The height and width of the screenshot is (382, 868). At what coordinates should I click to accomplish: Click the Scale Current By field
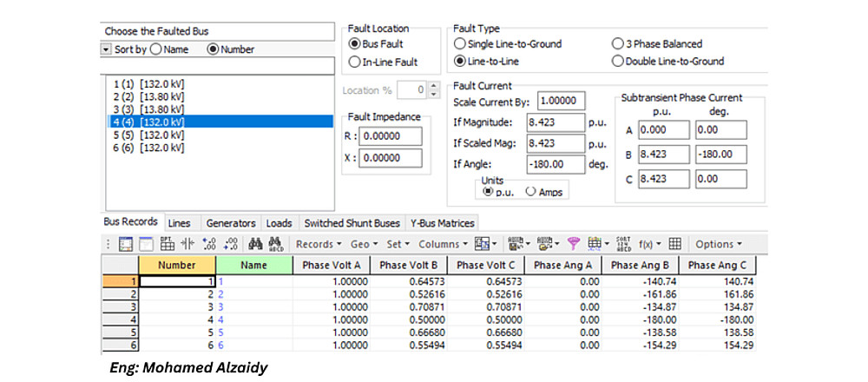(x=561, y=102)
